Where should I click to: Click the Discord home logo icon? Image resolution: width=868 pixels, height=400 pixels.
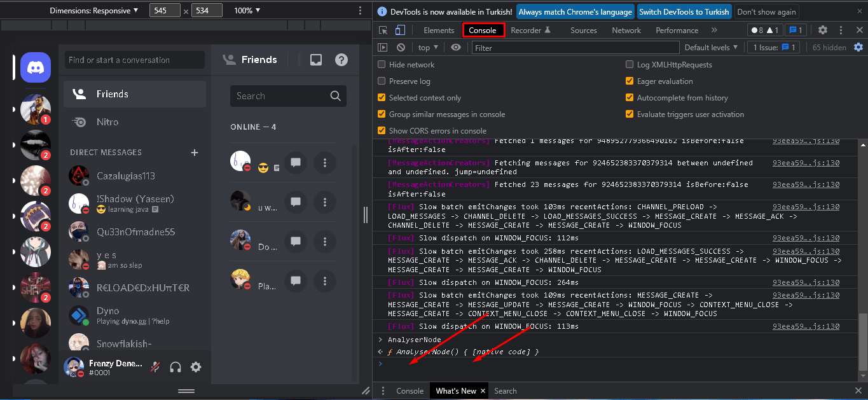tap(36, 67)
